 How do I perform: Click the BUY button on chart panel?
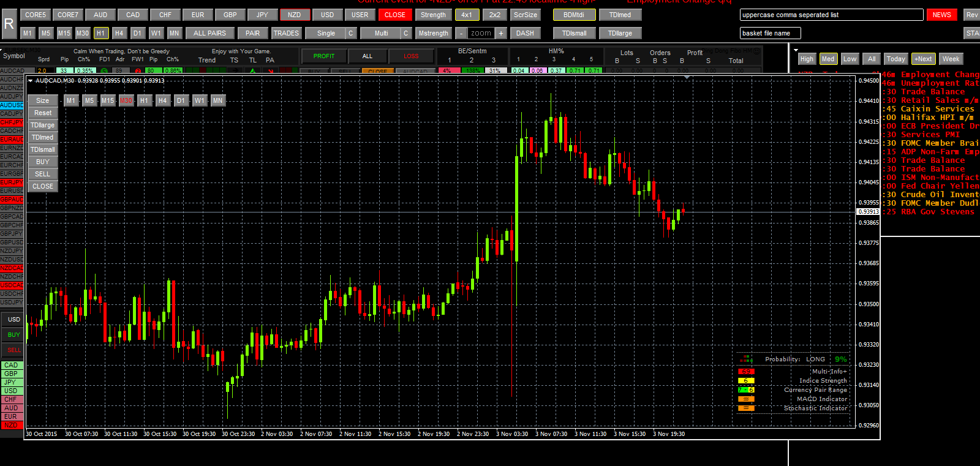(43, 162)
